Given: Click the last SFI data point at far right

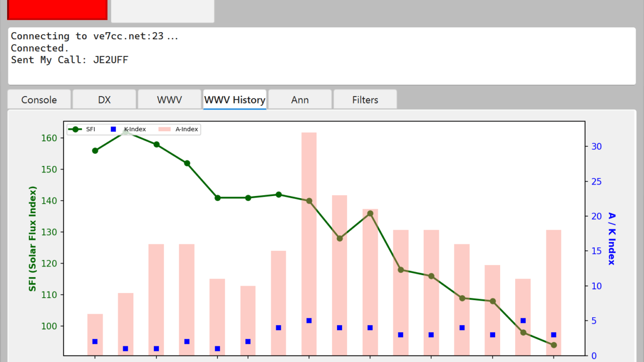Looking at the screenshot, I should pos(553,345).
